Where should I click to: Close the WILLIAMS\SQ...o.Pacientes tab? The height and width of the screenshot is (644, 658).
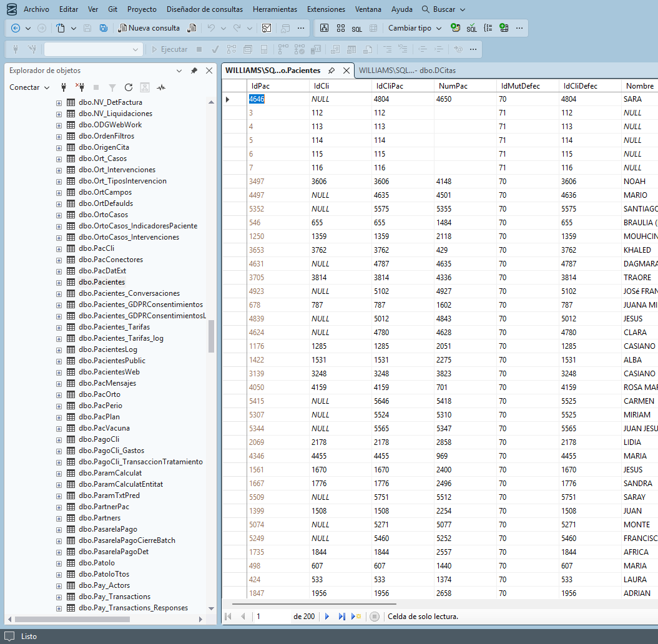tap(346, 71)
